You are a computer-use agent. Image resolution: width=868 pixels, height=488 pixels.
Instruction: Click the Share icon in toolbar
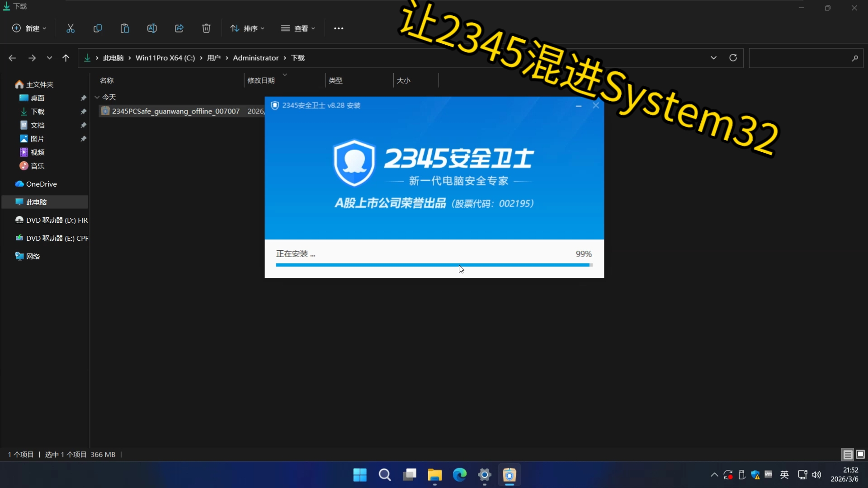coord(179,28)
